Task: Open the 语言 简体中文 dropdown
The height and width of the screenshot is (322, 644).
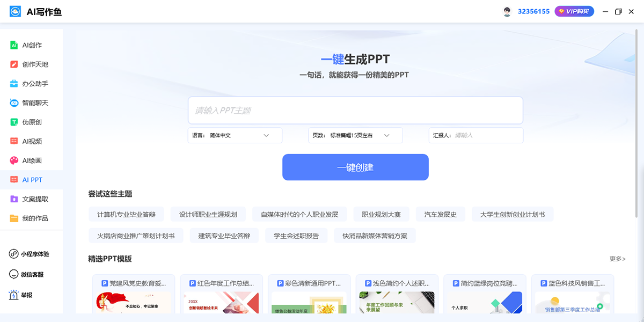Action: click(235, 135)
